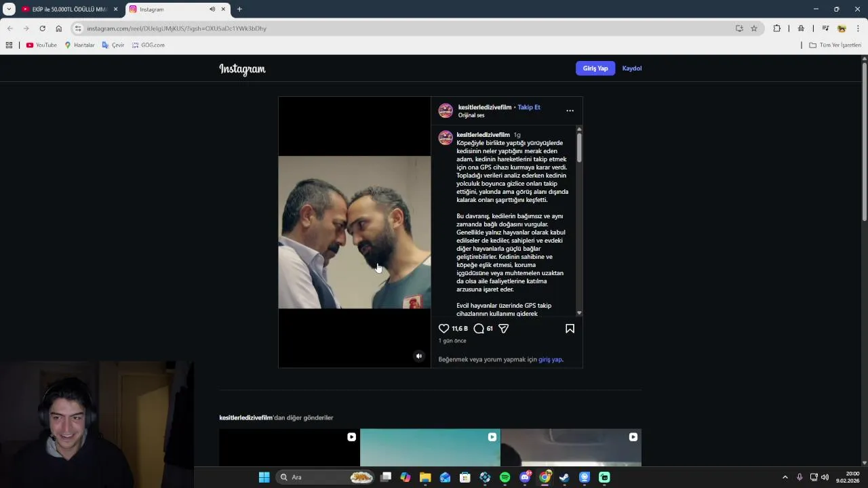
Task: Open the Extensions puzzle icon
Action: click(x=777, y=28)
